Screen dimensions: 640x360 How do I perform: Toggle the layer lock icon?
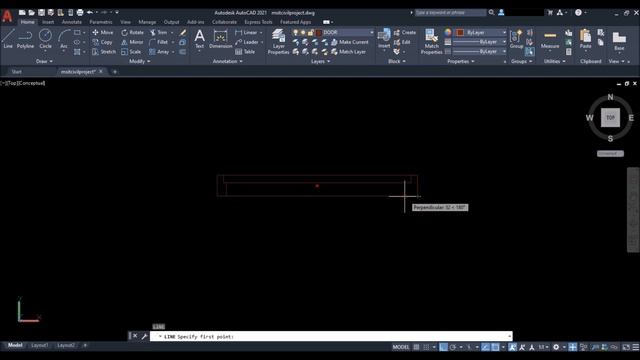(x=311, y=32)
